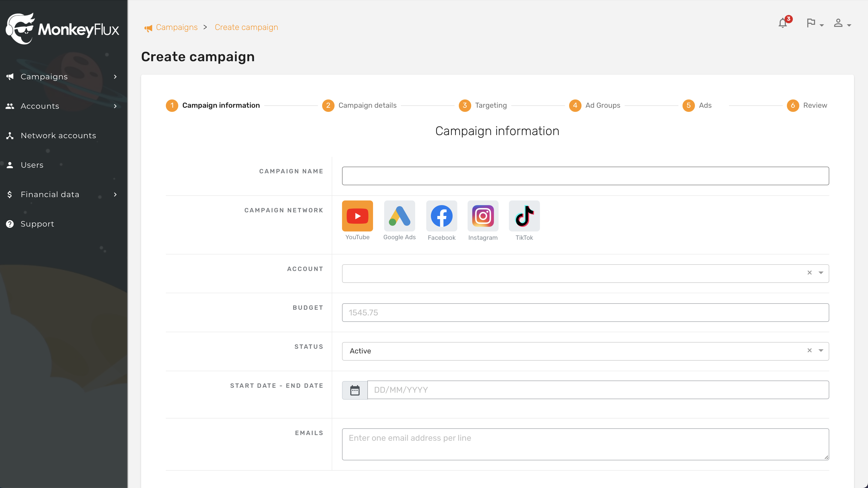Click the Campaigns breadcrumb link
Screen dimensions: 868x488
coord(176,27)
